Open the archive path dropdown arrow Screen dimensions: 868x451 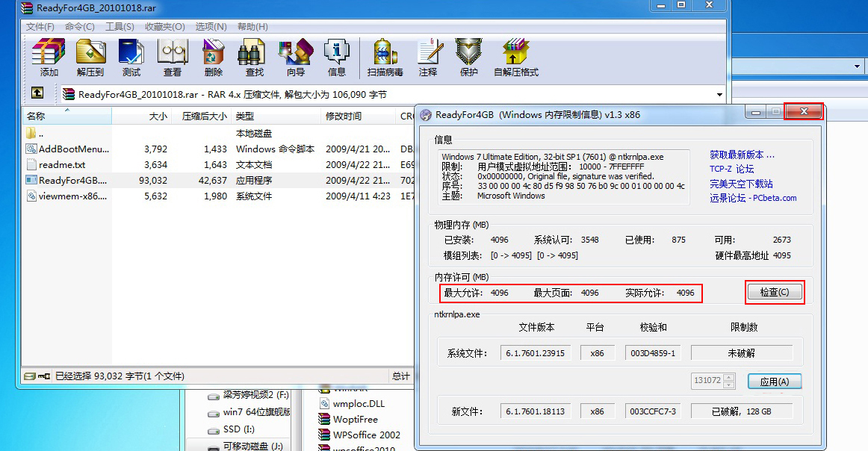719,94
